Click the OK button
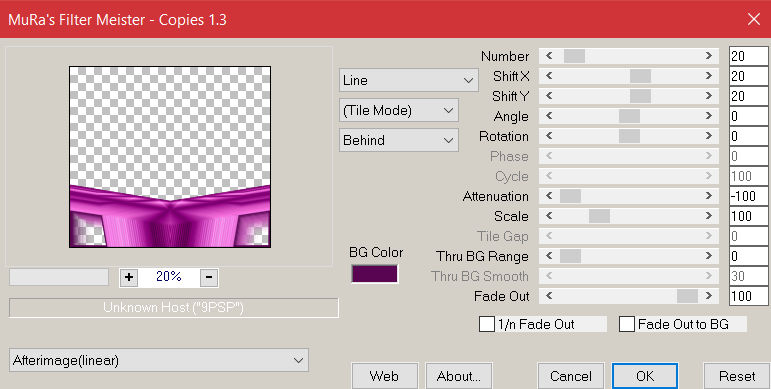The height and width of the screenshot is (389, 771). pyautogui.click(x=645, y=376)
